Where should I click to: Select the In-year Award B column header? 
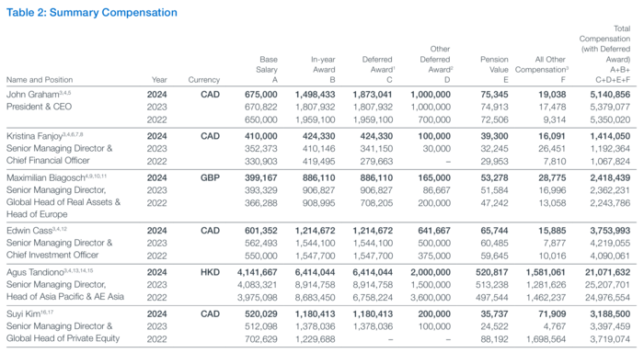point(323,70)
